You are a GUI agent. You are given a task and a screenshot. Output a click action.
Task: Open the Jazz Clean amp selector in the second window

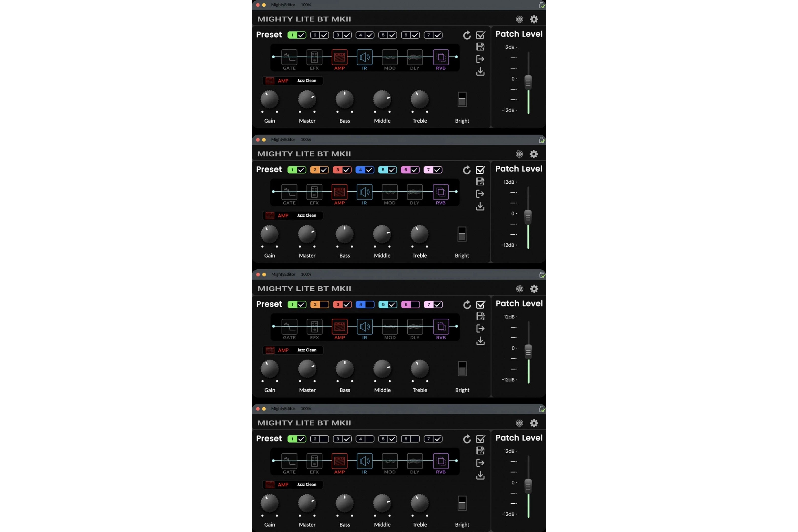coord(292,215)
